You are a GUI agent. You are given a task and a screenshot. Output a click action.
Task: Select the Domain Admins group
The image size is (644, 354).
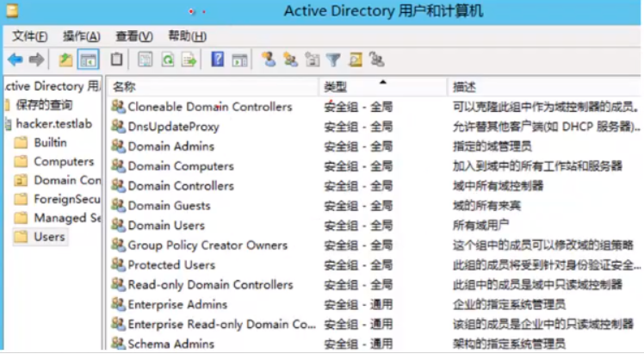(x=170, y=146)
